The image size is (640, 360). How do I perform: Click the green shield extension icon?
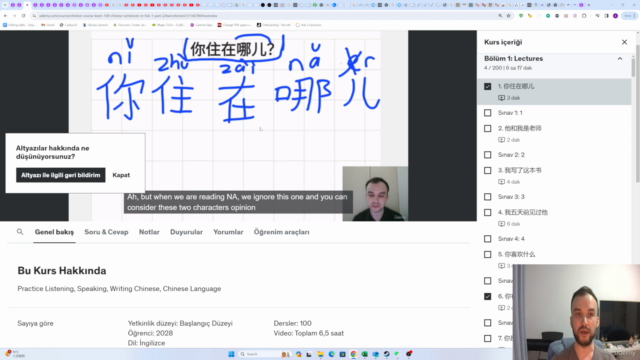(521, 16)
